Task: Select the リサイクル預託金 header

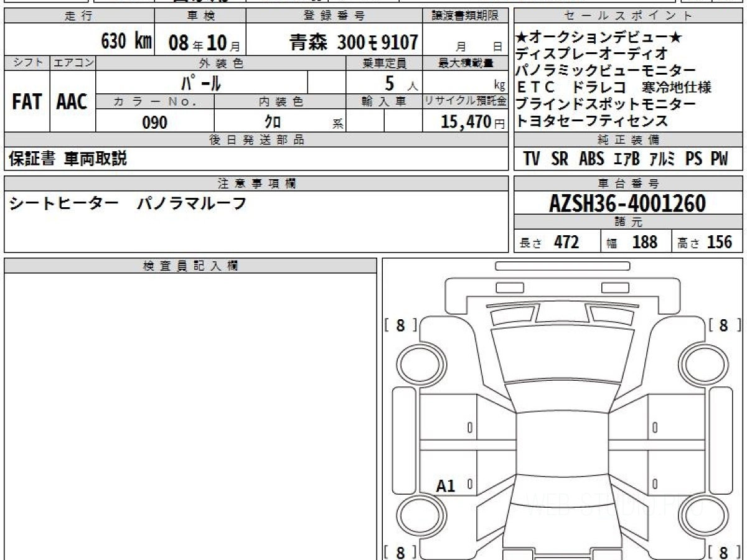Action: (466, 102)
